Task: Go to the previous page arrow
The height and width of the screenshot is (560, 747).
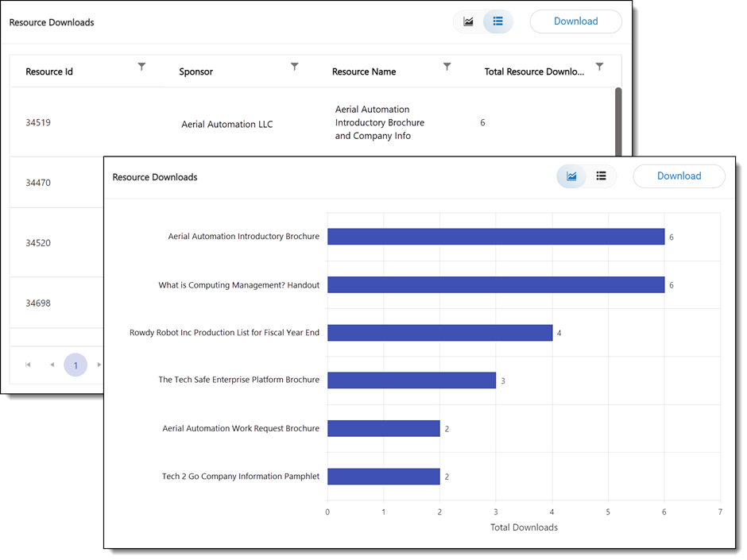Action: (52, 365)
